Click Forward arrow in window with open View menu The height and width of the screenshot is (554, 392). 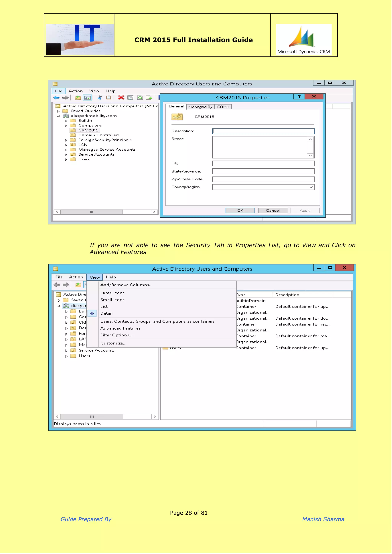pos(66,285)
